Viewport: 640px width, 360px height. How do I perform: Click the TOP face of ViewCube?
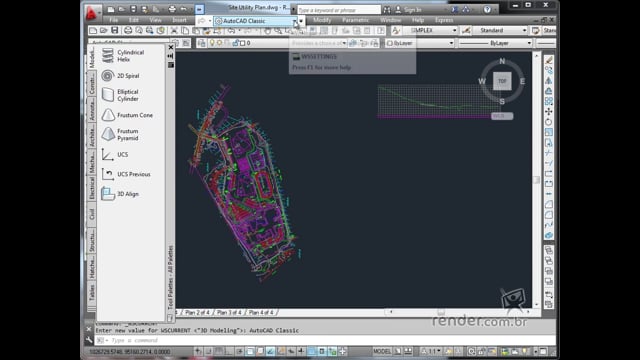(502, 81)
